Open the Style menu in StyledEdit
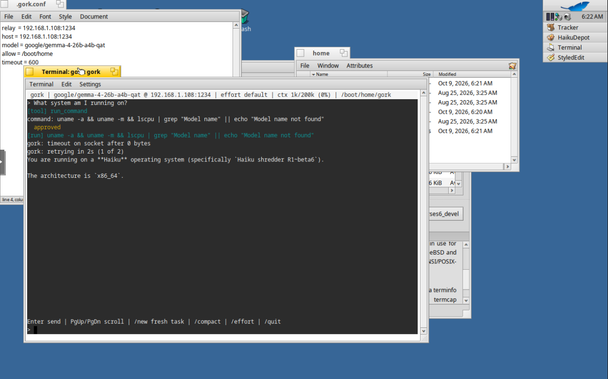608x379 pixels. [65, 17]
